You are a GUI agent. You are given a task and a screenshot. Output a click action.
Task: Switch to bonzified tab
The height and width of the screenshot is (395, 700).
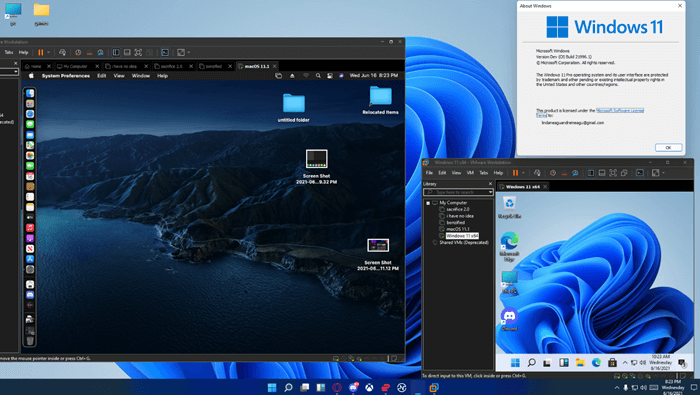pyautogui.click(x=213, y=66)
